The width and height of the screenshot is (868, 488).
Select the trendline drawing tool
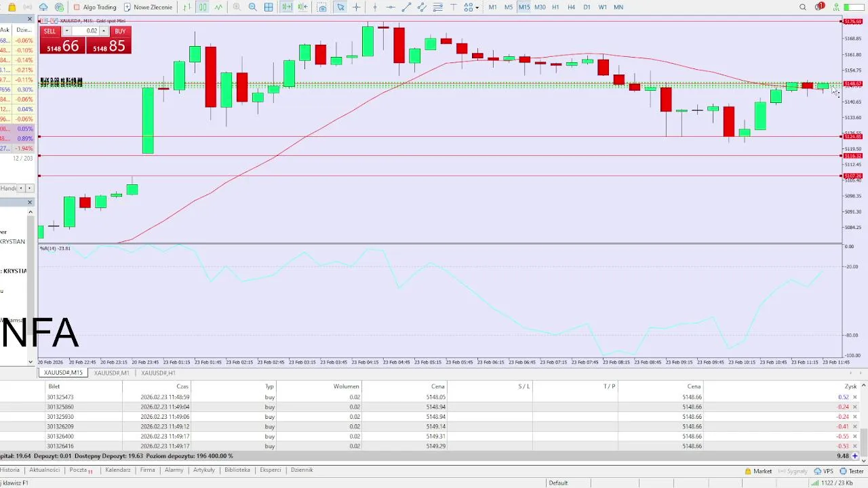(x=406, y=7)
